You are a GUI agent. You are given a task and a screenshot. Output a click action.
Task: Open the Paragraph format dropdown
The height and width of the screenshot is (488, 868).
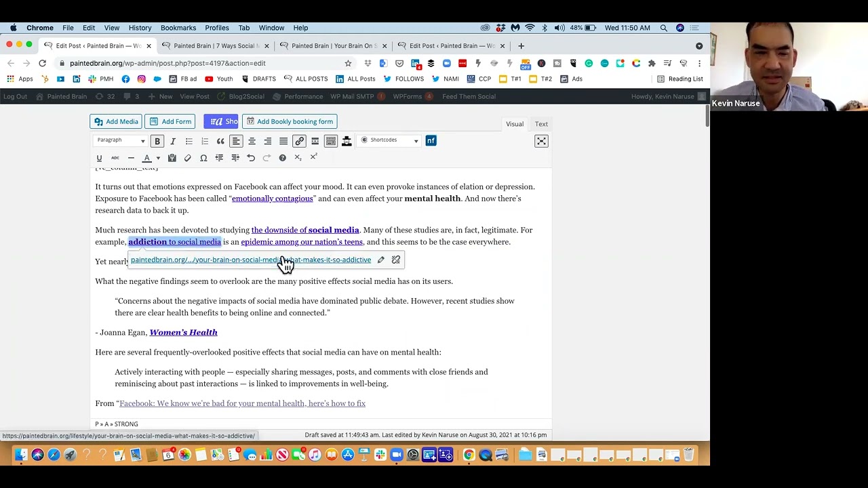click(121, 140)
